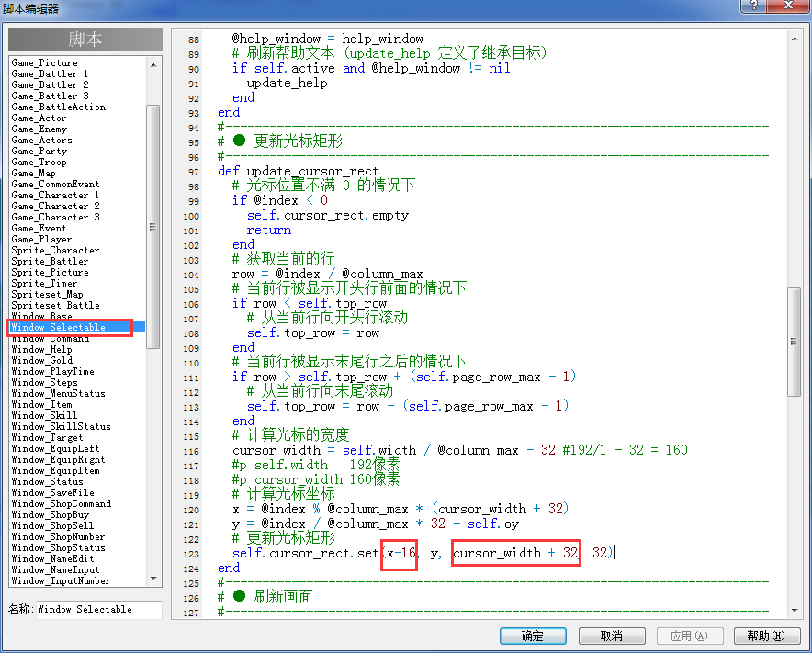Select Game_Actor script

click(x=39, y=118)
